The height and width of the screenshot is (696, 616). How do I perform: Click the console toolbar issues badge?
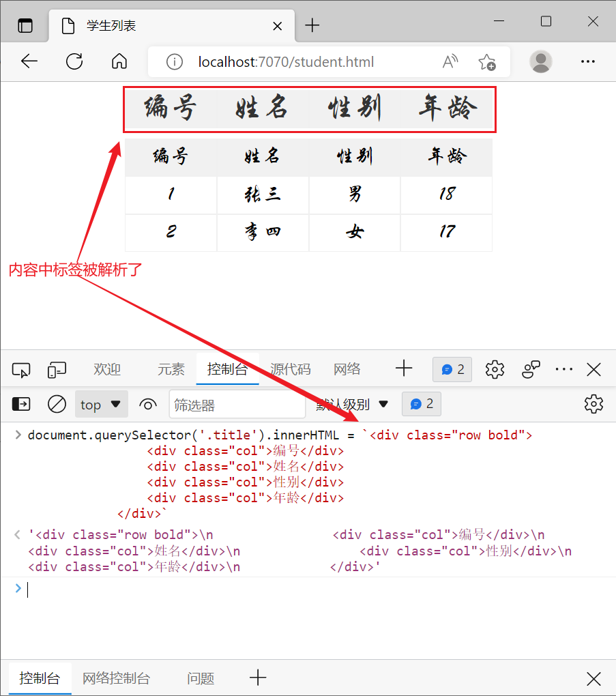(x=421, y=404)
